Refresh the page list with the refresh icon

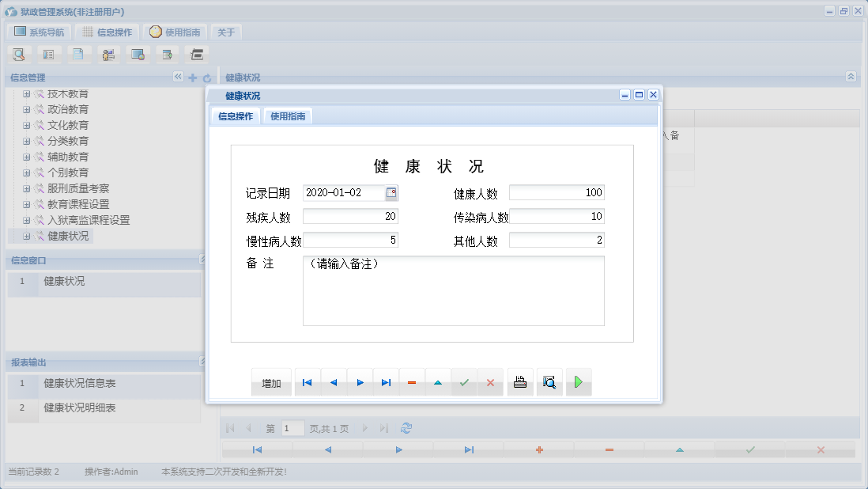click(406, 427)
